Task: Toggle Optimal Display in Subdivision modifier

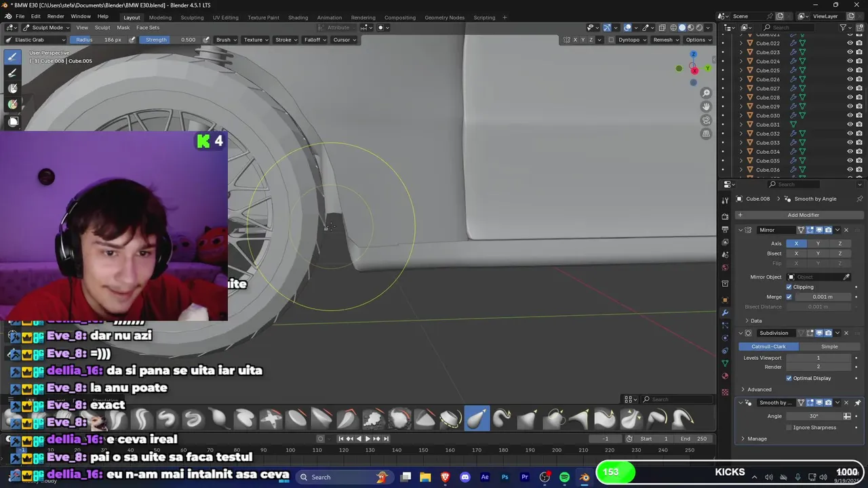Action: [789, 378]
